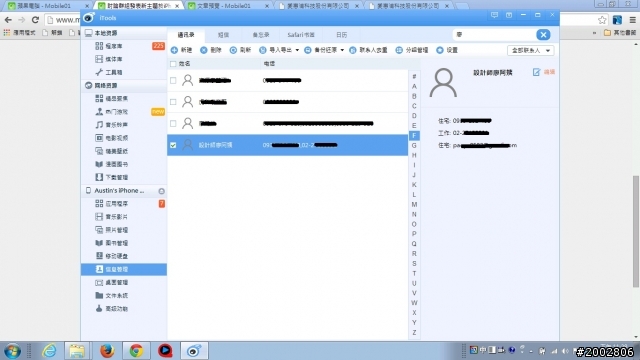Click into the contact search field
640x360 pixels.
[x=494, y=35]
